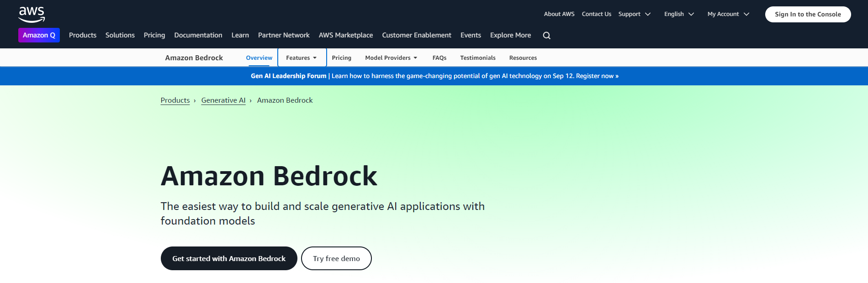The height and width of the screenshot is (283, 868).
Task: Select the FAQs tab
Action: (x=439, y=58)
